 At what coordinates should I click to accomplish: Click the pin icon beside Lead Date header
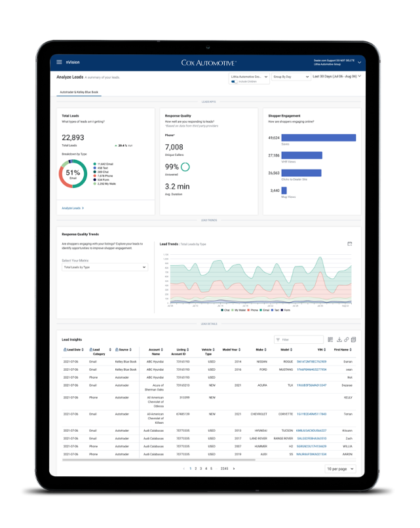pos(65,350)
